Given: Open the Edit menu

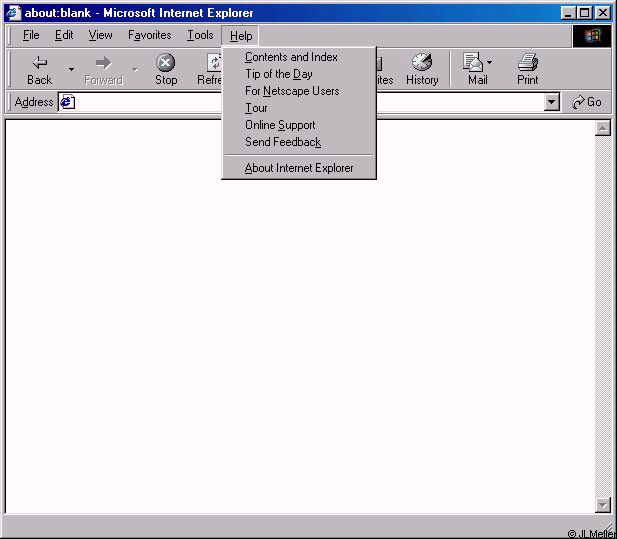Looking at the screenshot, I should pyautogui.click(x=64, y=35).
